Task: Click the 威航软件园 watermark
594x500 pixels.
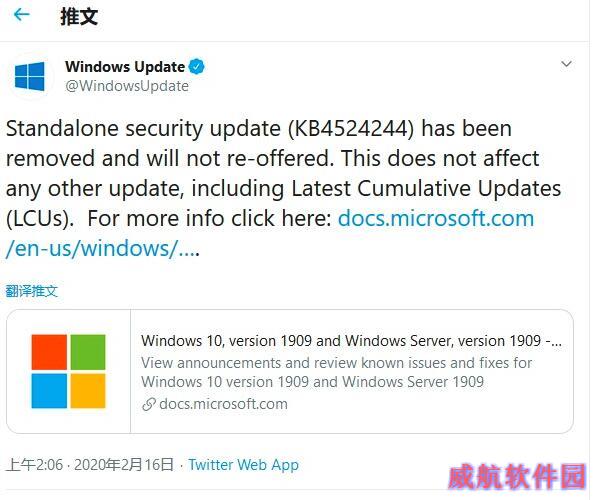Action: point(517,476)
